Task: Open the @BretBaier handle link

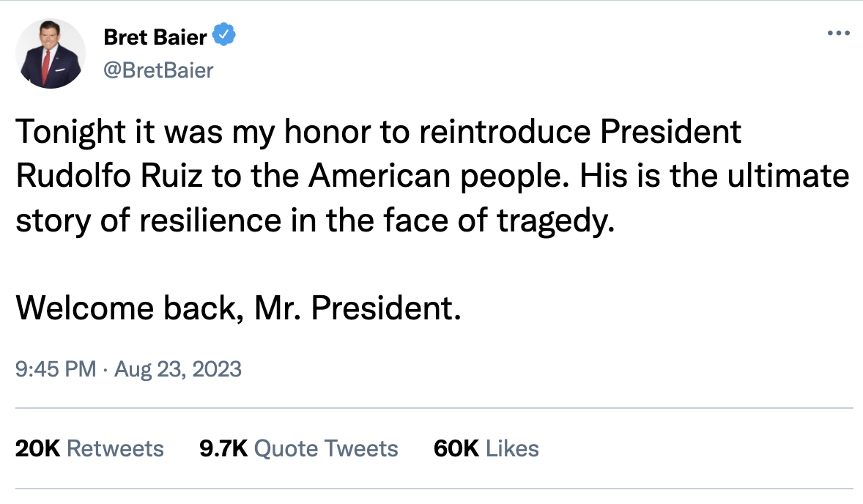Action: coord(159,70)
